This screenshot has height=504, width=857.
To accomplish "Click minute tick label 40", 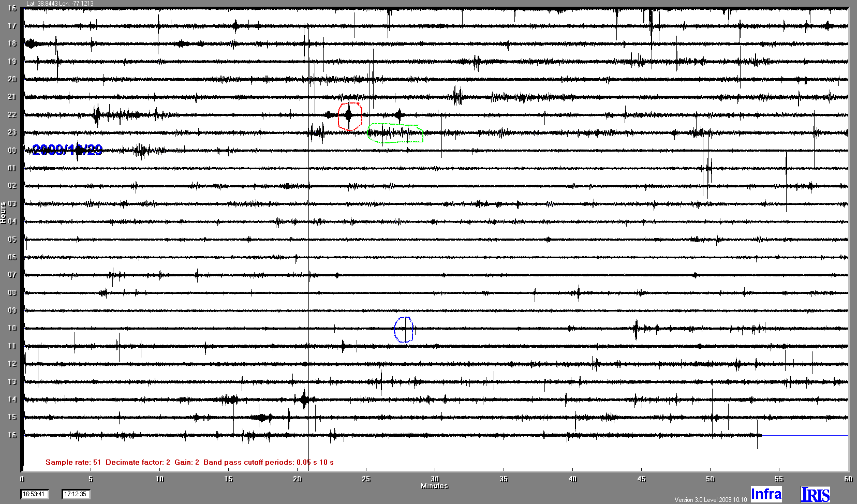I will pyautogui.click(x=572, y=479).
